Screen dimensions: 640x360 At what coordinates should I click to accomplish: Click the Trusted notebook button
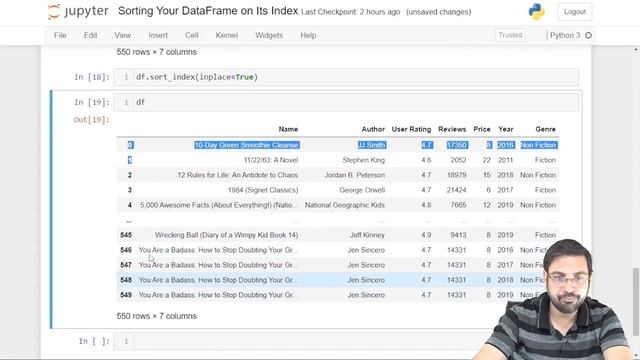(x=510, y=35)
